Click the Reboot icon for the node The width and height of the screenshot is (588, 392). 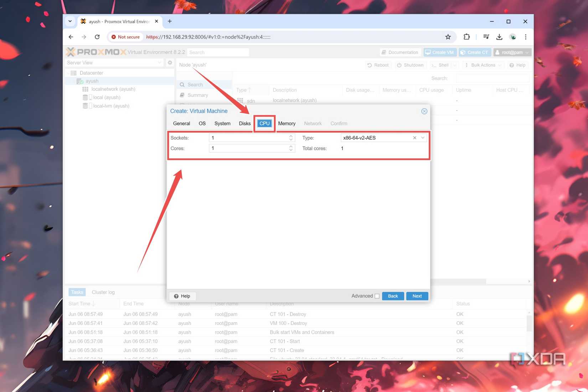(370, 65)
